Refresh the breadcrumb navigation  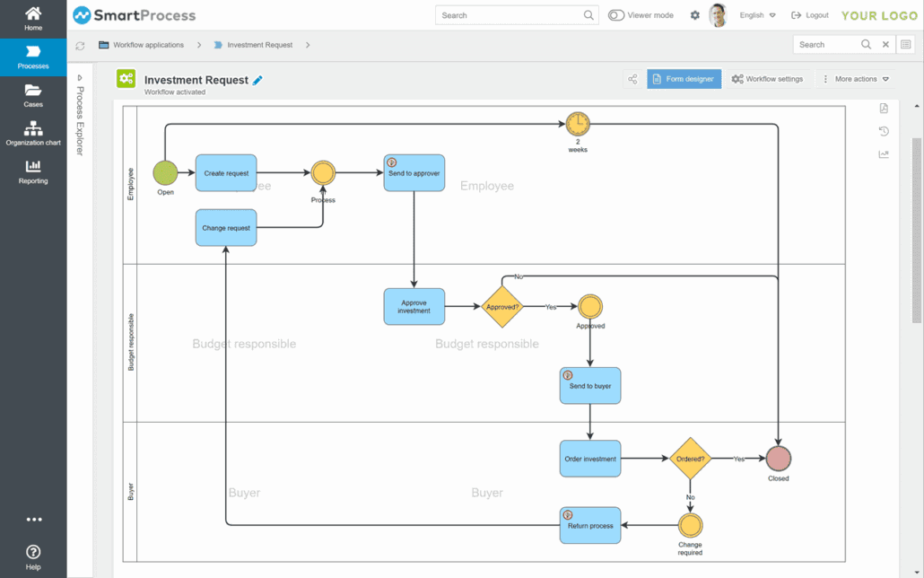[79, 44]
